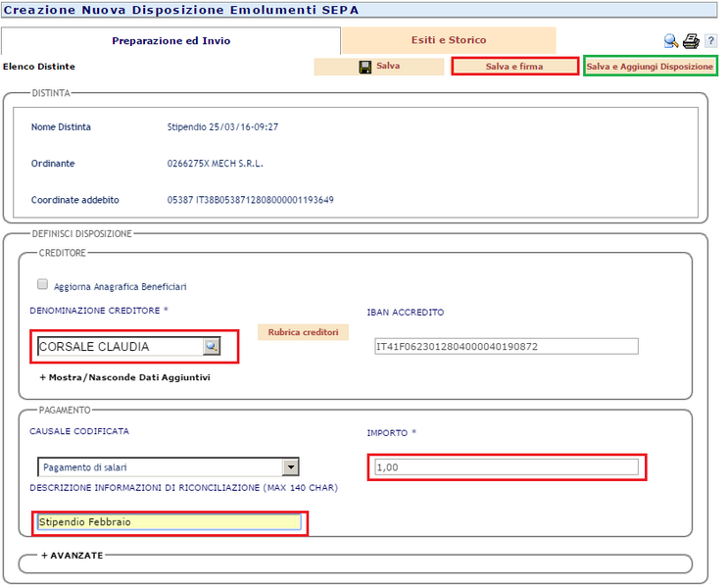Click the printer icon

[x=691, y=41]
